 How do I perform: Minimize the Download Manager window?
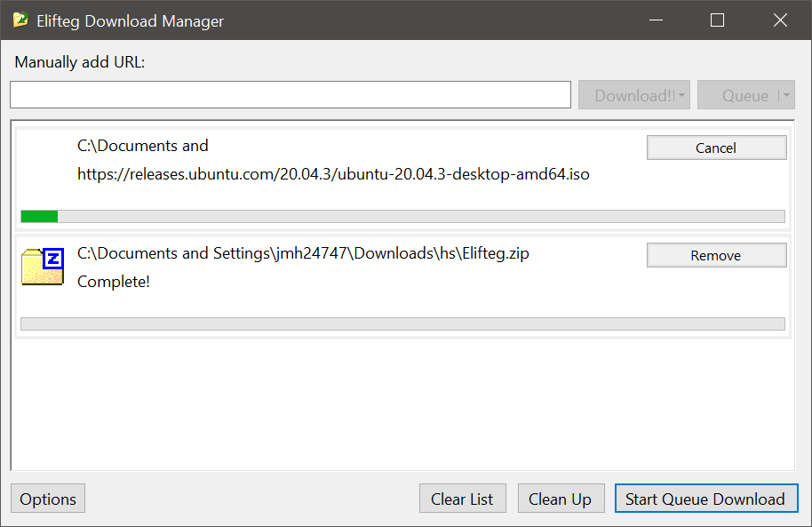pyautogui.click(x=656, y=20)
